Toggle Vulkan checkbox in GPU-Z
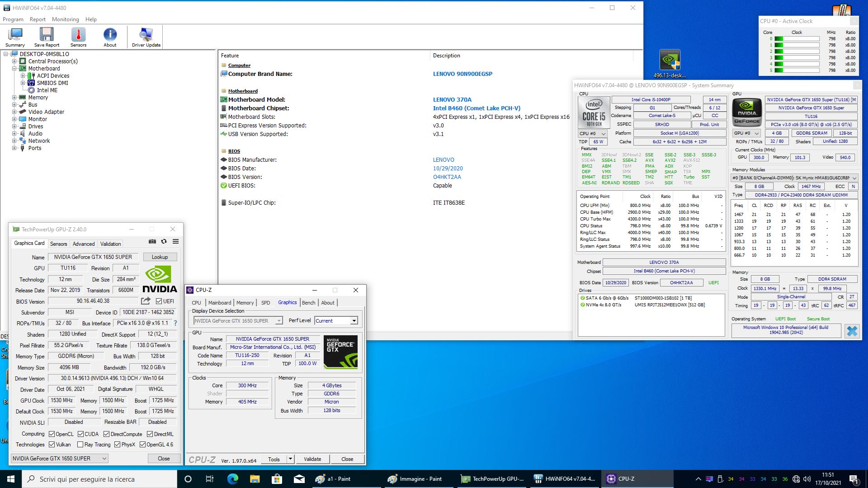 coord(52,445)
